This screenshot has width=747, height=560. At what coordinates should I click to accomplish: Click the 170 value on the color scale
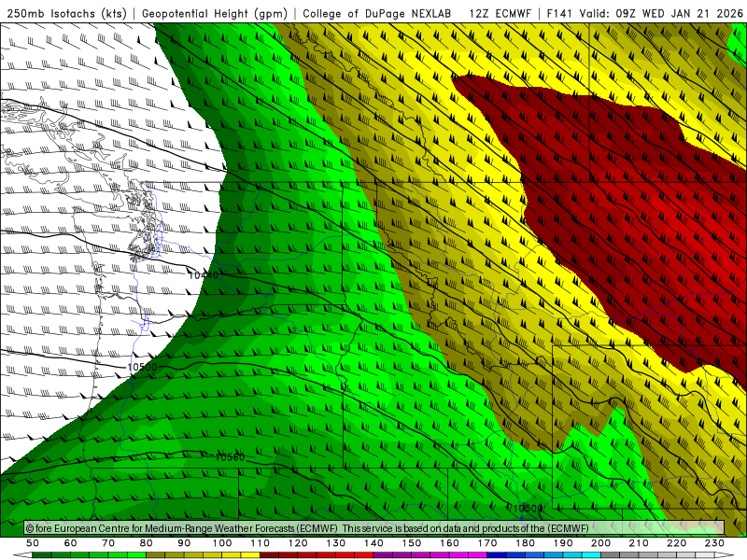click(487, 543)
